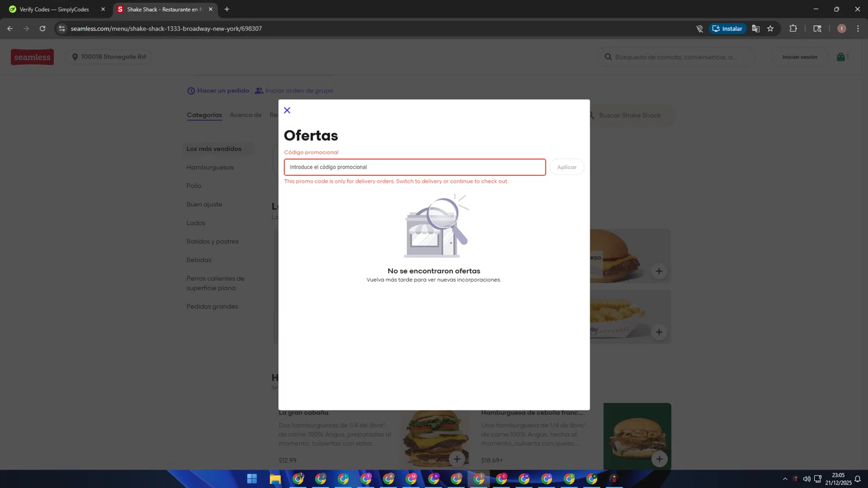Bookmark this page with the star icon
The height and width of the screenshot is (488, 868).
point(770,28)
